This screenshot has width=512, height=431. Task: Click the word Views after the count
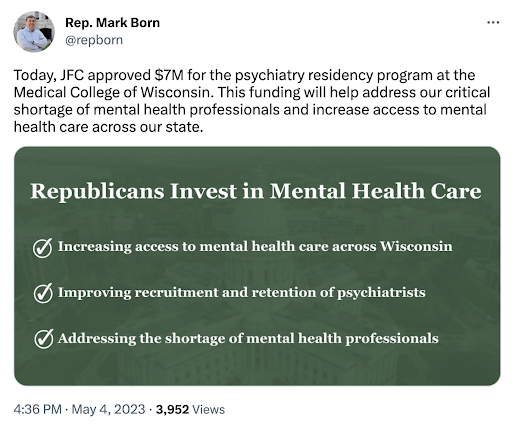(209, 409)
